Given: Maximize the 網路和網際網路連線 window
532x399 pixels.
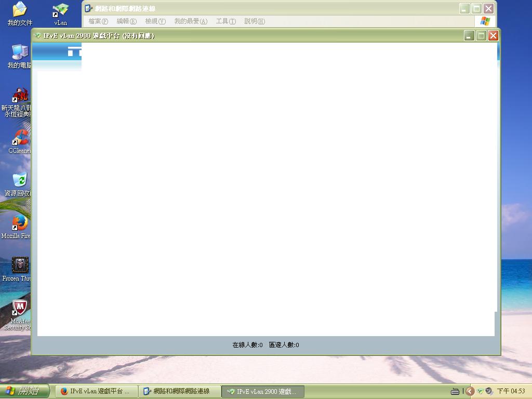Looking at the screenshot, I should click(x=476, y=8).
